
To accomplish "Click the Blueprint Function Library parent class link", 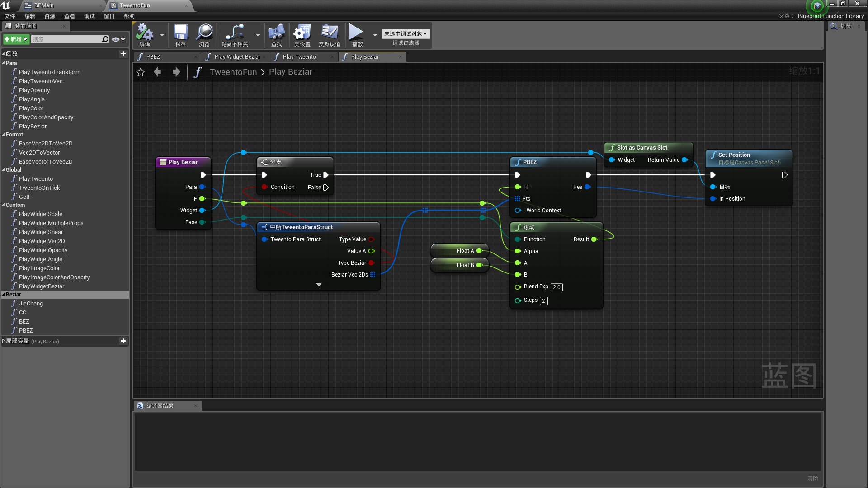I will tap(830, 16).
